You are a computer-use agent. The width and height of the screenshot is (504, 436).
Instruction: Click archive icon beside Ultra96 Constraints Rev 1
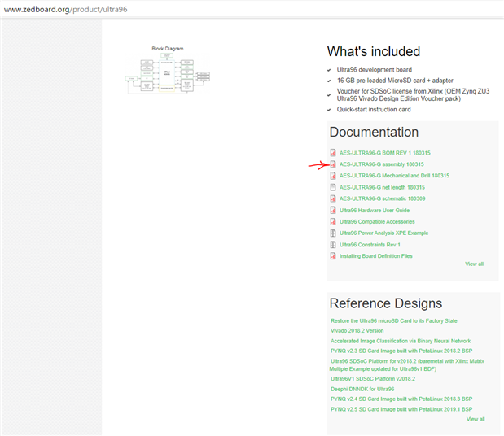333,245
